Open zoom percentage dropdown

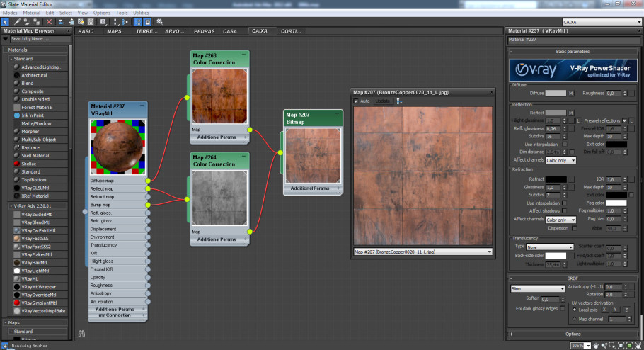(588, 346)
